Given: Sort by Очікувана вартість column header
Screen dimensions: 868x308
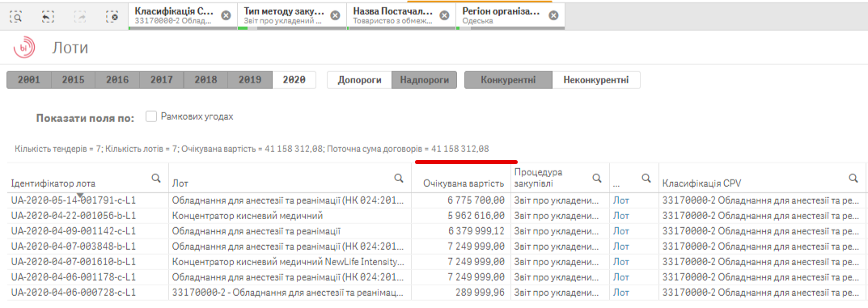Looking at the screenshot, I should point(464,184).
